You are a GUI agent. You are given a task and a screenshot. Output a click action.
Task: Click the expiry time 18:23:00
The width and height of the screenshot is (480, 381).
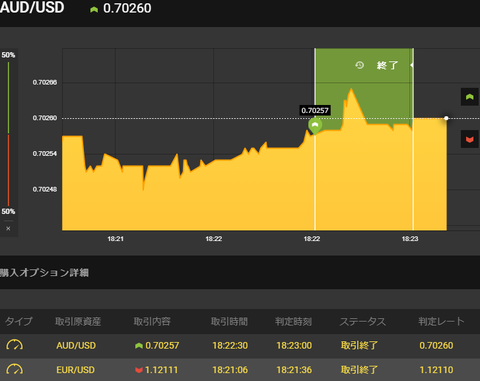[294, 345]
